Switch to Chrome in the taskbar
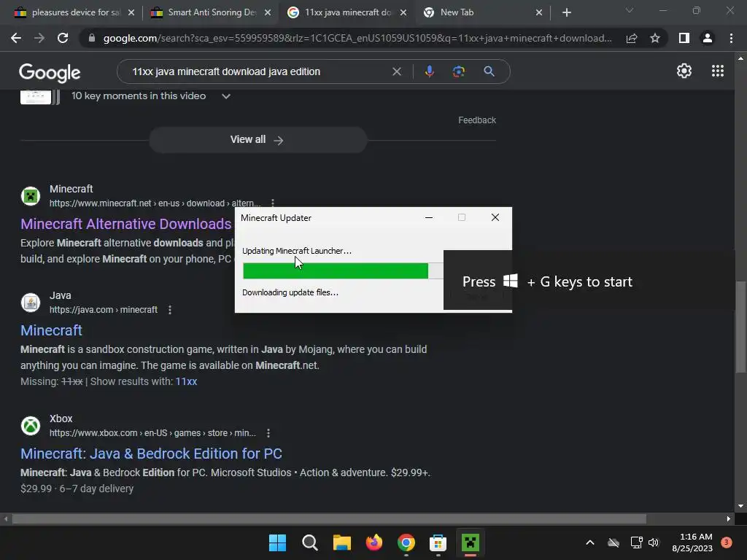 (406, 542)
